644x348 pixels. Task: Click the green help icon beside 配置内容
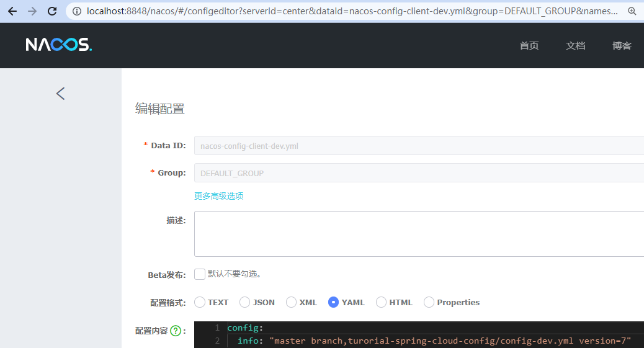[176, 331]
